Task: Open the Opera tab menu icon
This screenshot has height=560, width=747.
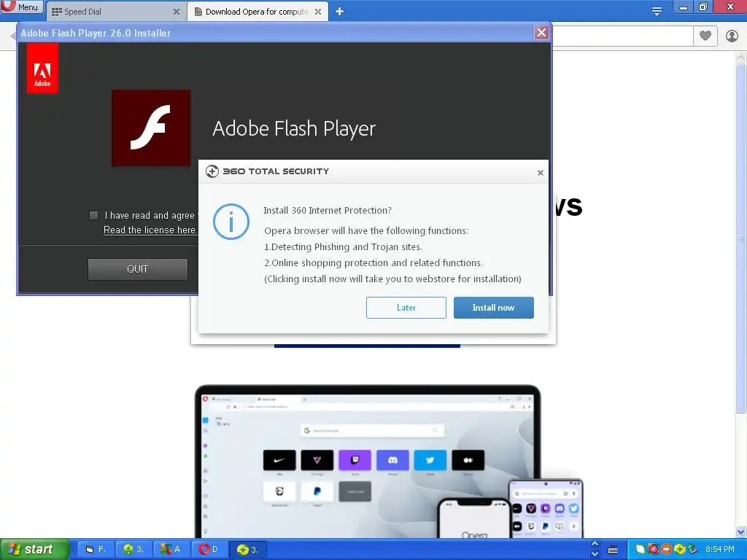Action: (x=657, y=11)
